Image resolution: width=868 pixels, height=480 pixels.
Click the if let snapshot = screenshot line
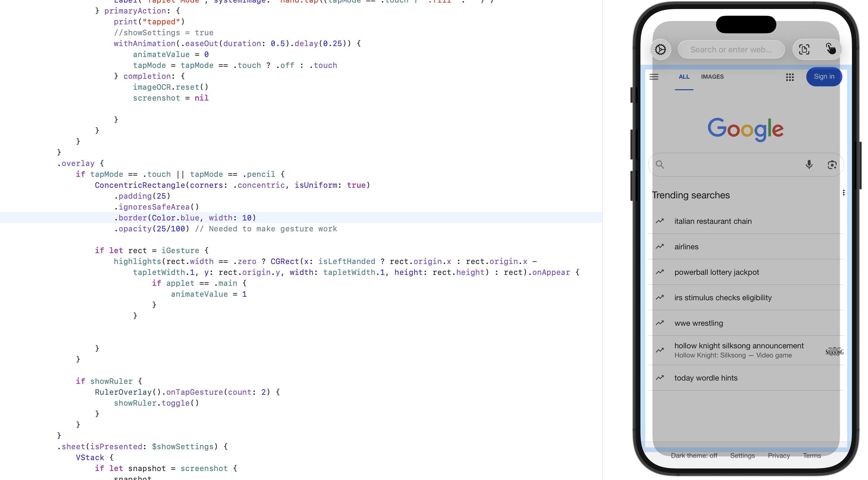coord(166,468)
